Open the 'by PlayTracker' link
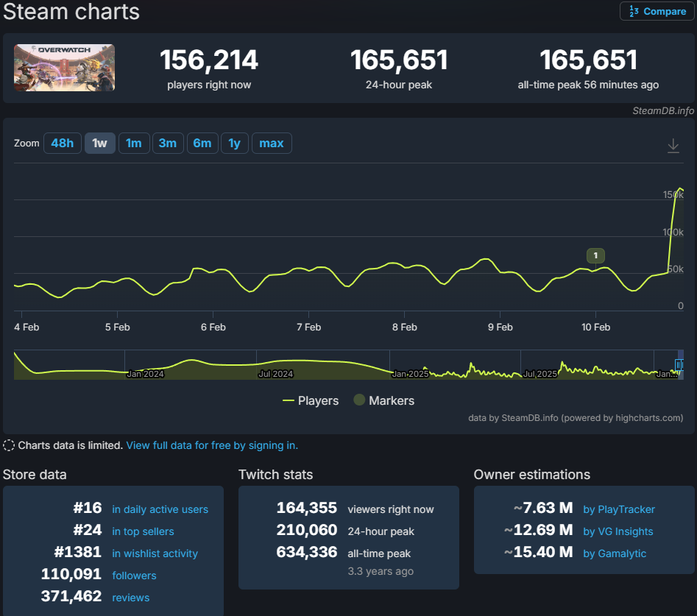This screenshot has height=616, width=697. pos(619,509)
